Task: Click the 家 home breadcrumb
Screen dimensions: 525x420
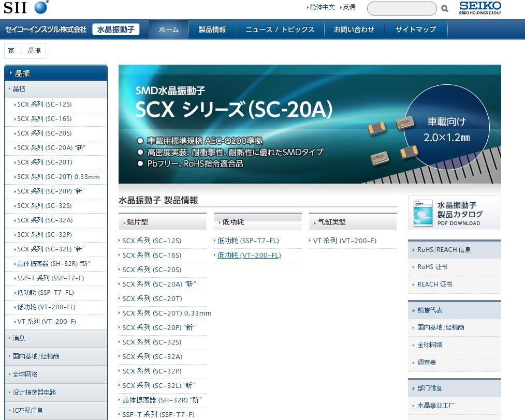Action: click(x=11, y=51)
